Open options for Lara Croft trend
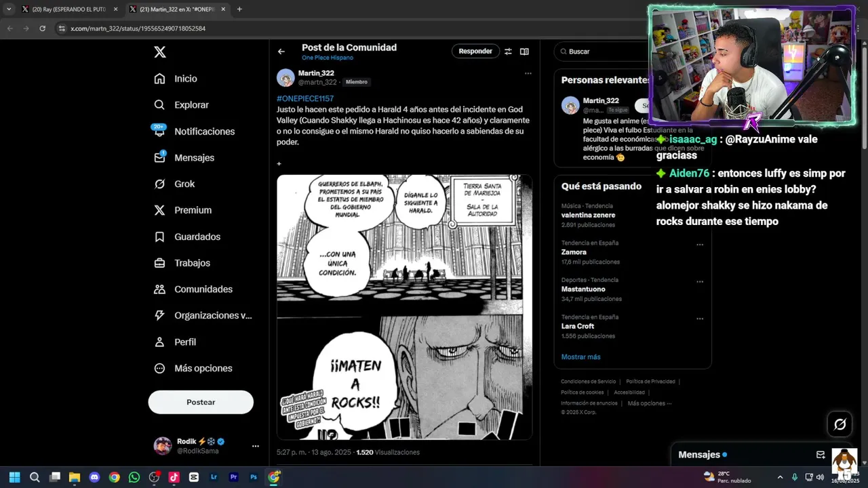Viewport: 868px width, 488px height. [700, 319]
